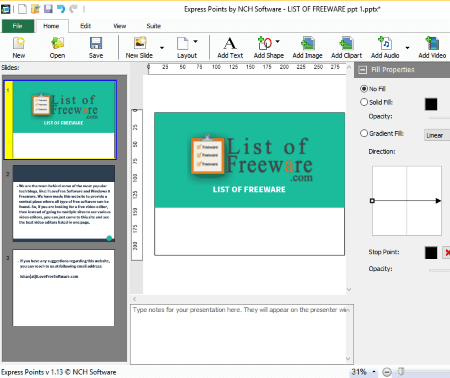The height and width of the screenshot is (378, 450).
Task: Select slide 3 thumbnail
Action: (64, 288)
